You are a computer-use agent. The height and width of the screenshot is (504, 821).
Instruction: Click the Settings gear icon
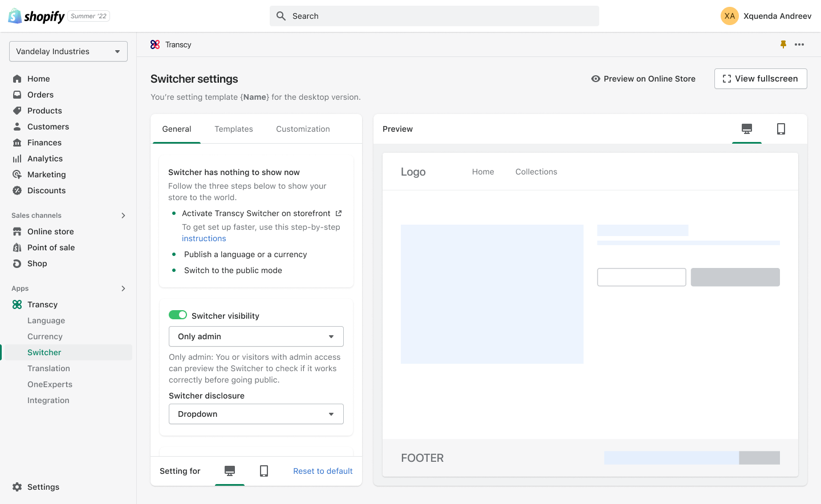[x=17, y=487]
